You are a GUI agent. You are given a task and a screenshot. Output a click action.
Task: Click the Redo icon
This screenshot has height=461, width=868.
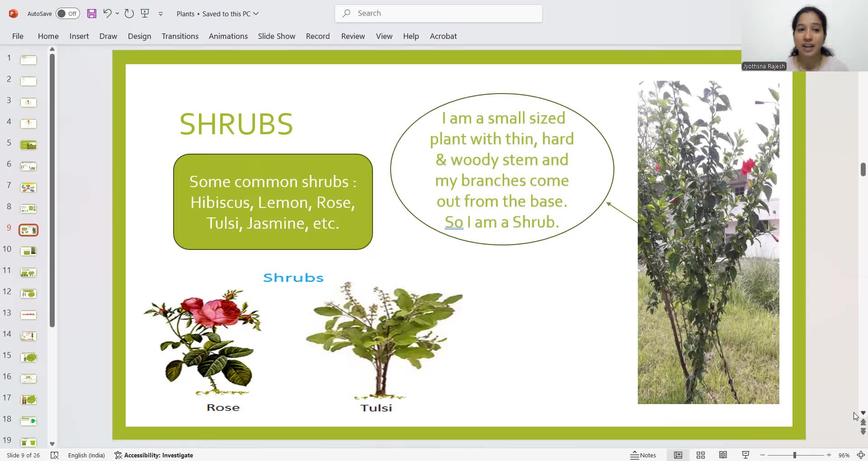pos(129,14)
